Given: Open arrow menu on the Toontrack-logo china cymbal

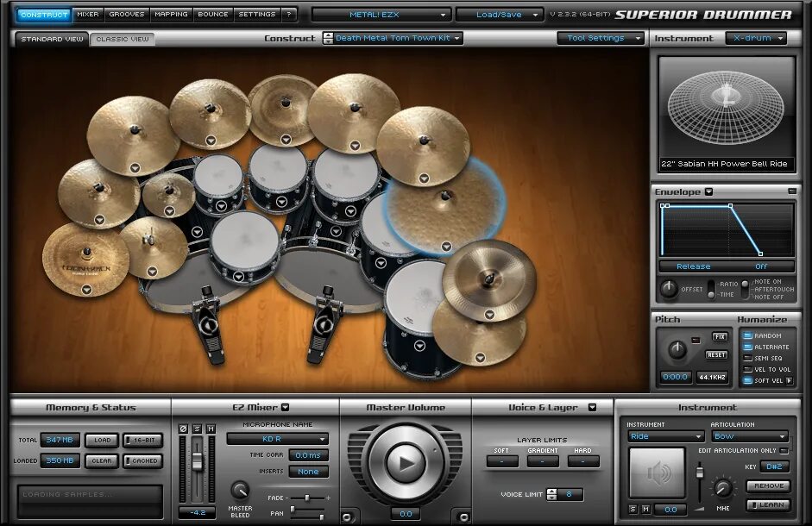Looking at the screenshot, I should (x=86, y=290).
